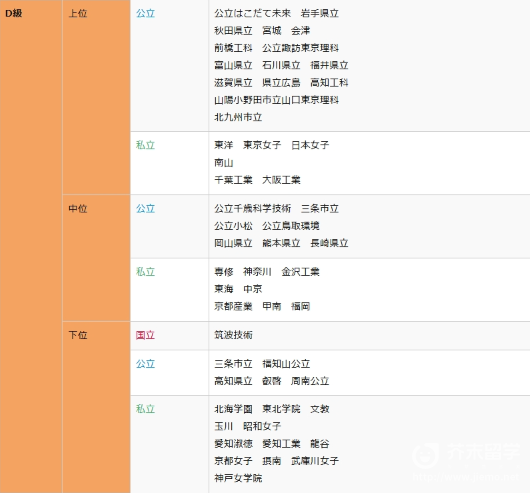Viewport: 530px width, 493px height.
Task: Click the 中京 entry
Action: tap(252, 289)
